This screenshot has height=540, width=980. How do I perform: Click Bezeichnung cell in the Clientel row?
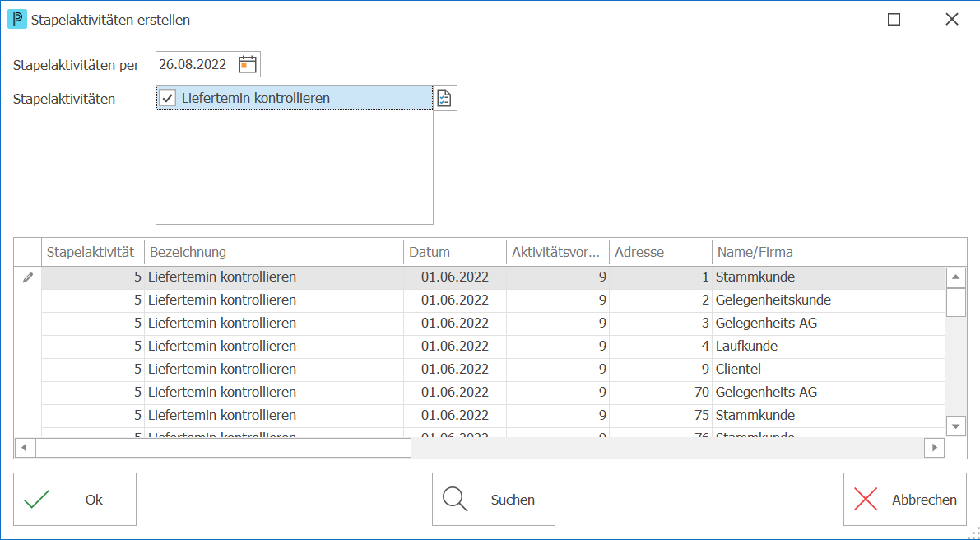[x=274, y=370]
